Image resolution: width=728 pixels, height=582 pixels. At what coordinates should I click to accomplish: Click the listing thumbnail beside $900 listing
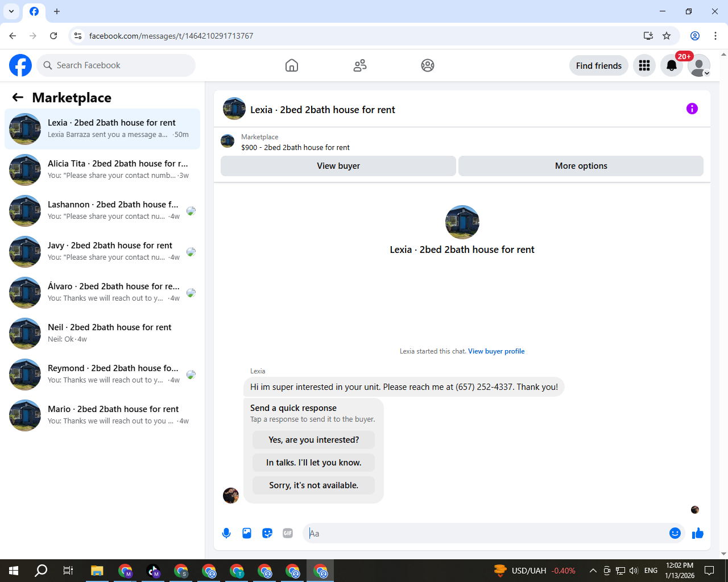[227, 141]
